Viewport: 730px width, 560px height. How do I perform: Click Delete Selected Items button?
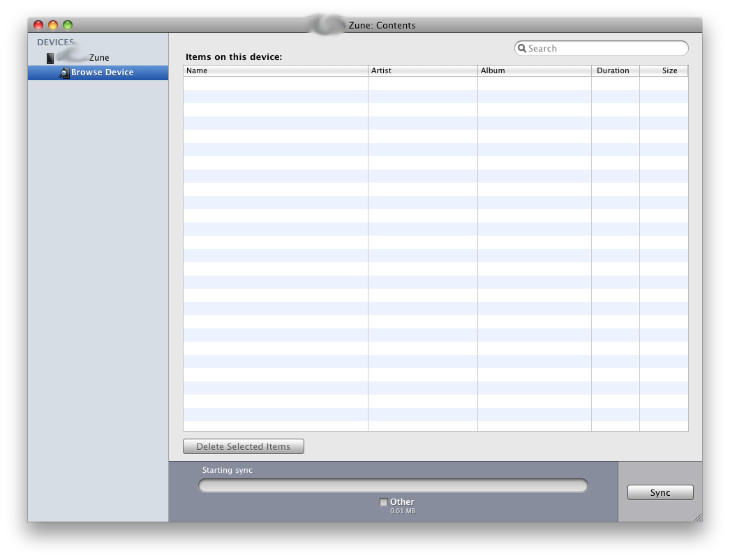244,446
